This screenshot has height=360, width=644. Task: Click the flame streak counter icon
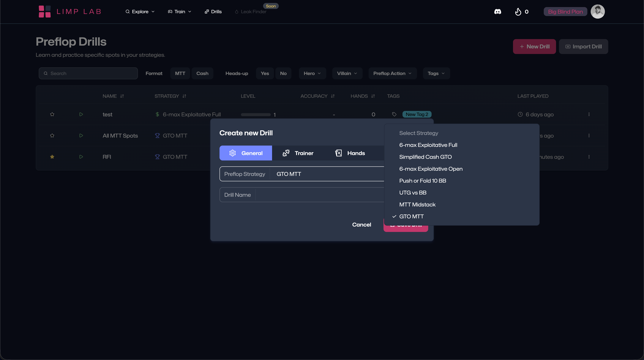(x=518, y=12)
